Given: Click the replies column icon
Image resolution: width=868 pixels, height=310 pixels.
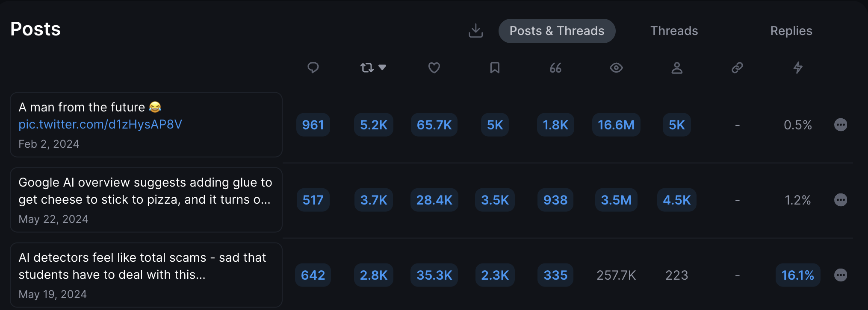Looking at the screenshot, I should pyautogui.click(x=313, y=67).
